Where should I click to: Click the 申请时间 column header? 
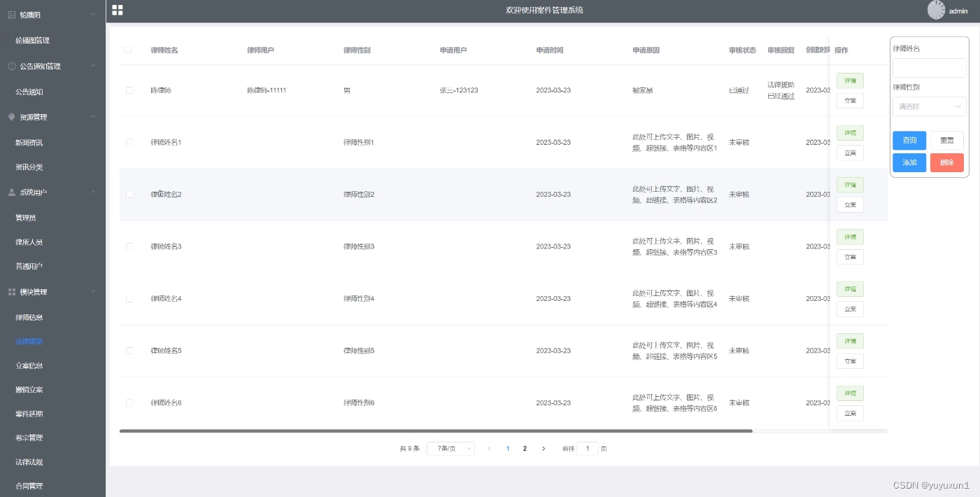(x=550, y=50)
